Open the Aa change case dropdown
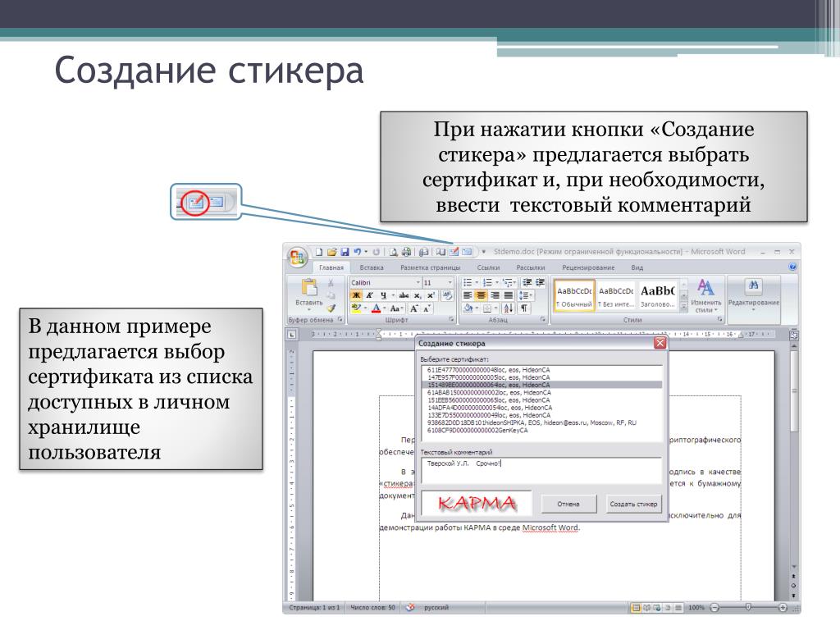This screenshot has width=840, height=630. tap(395, 308)
